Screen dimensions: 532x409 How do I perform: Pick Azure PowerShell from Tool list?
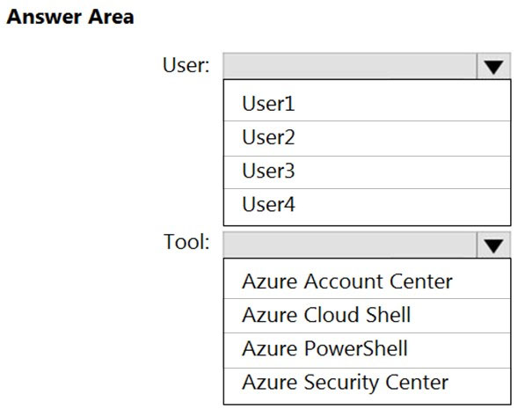click(x=324, y=348)
